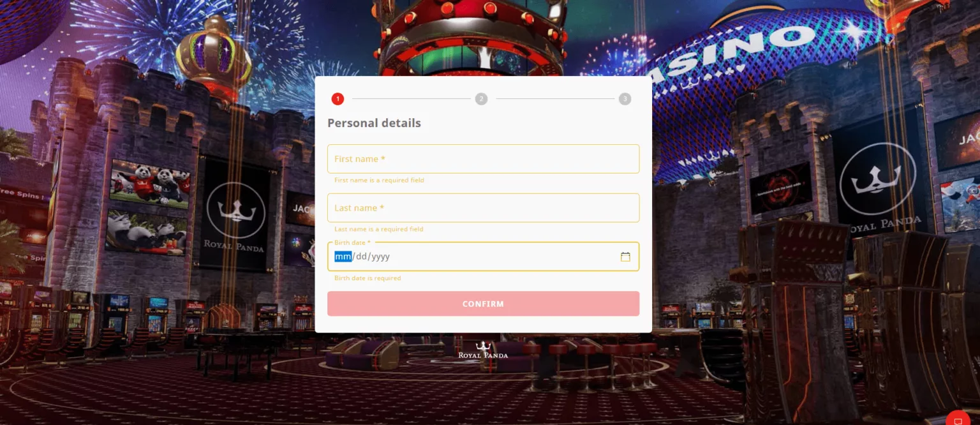Select the dd segment of birth date
Screen dimensions: 980x425
click(362, 257)
